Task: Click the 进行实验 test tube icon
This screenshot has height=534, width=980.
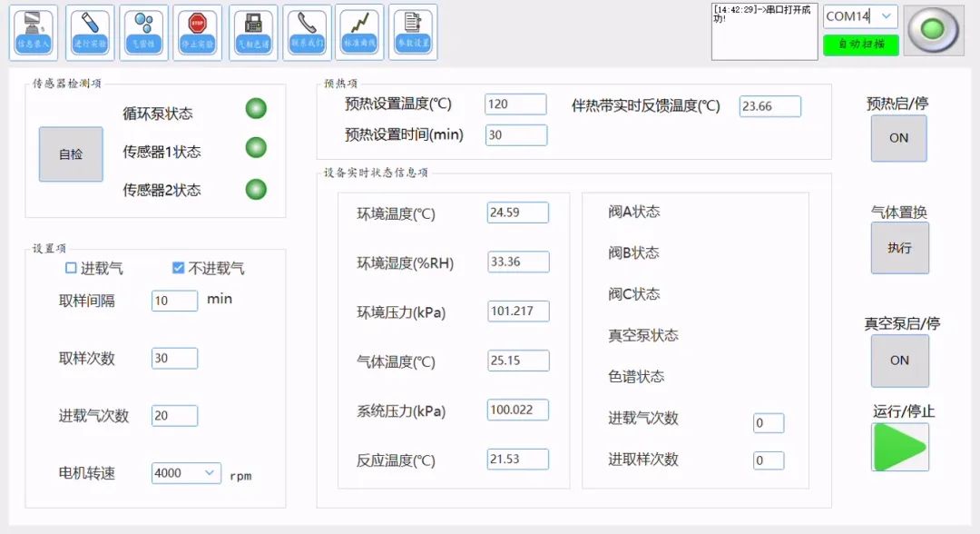Action: (90, 33)
